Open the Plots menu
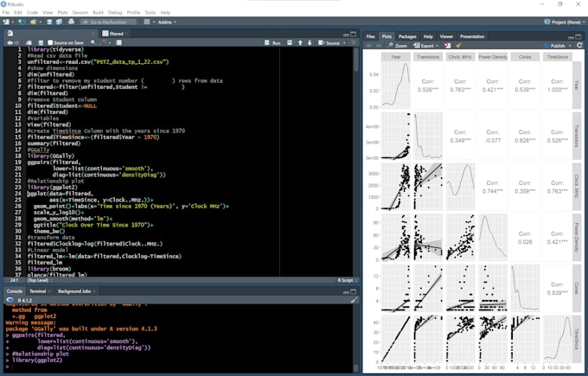588x376 pixels. 62,12
